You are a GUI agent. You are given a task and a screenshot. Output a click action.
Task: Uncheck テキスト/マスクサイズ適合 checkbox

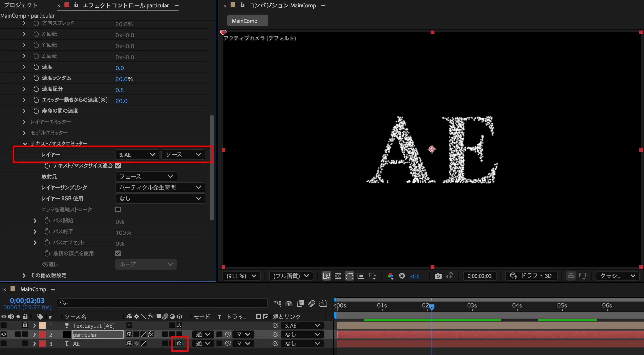point(118,166)
